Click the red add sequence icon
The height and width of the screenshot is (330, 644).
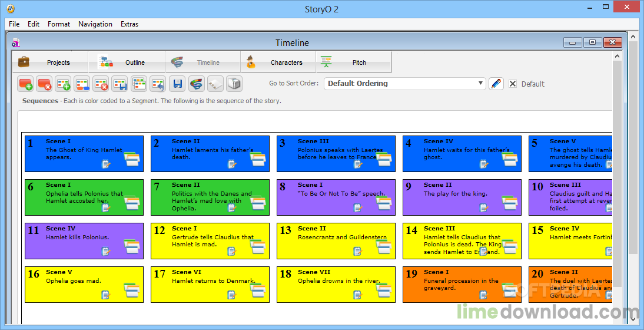26,84
